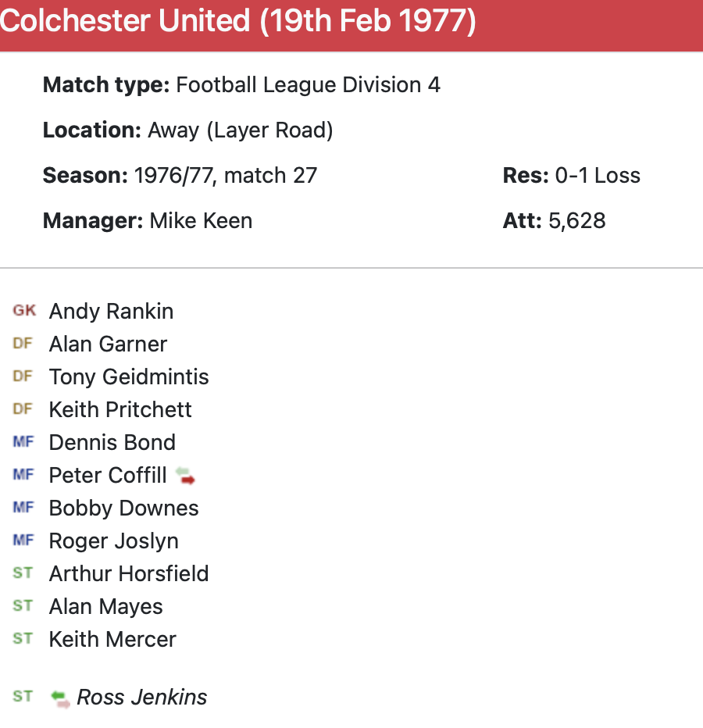Click the substituted-on arrow icon by Ross Jenkins
The image size is (703, 728).
pyautogui.click(x=60, y=698)
